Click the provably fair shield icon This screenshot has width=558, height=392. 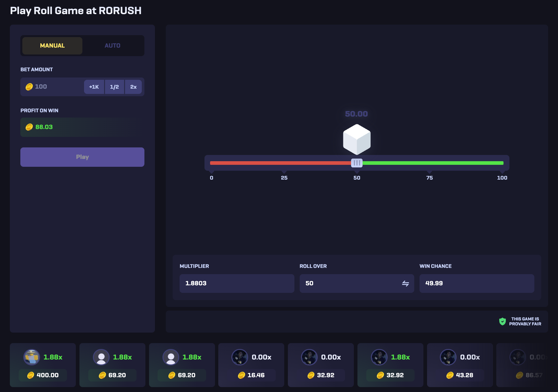click(502, 321)
